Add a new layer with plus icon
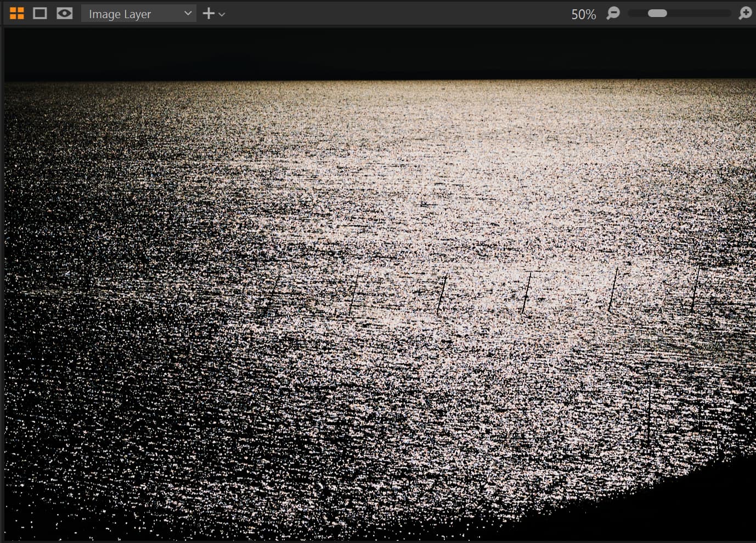The width and height of the screenshot is (756, 543). pyautogui.click(x=208, y=14)
